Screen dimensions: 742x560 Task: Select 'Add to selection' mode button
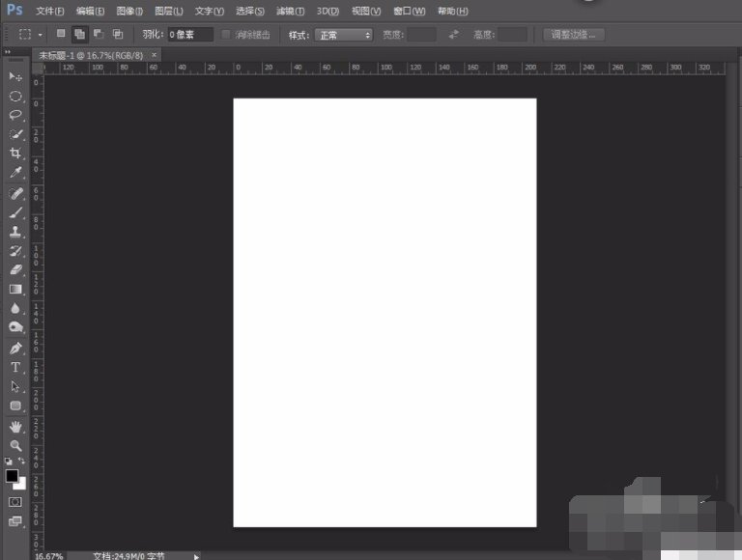coord(79,34)
